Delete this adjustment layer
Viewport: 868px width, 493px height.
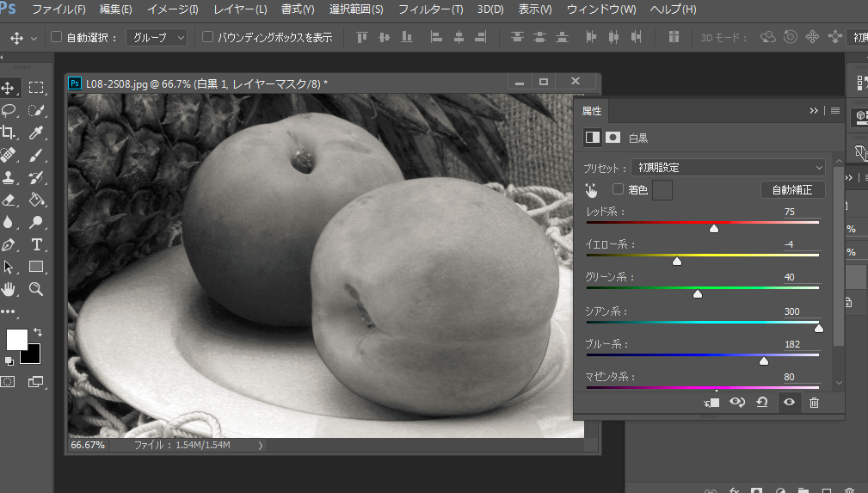click(x=815, y=403)
